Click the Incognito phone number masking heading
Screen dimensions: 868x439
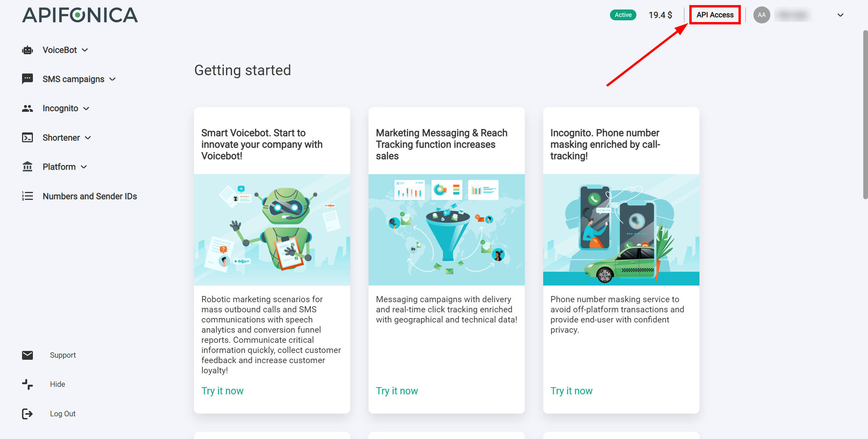click(605, 144)
